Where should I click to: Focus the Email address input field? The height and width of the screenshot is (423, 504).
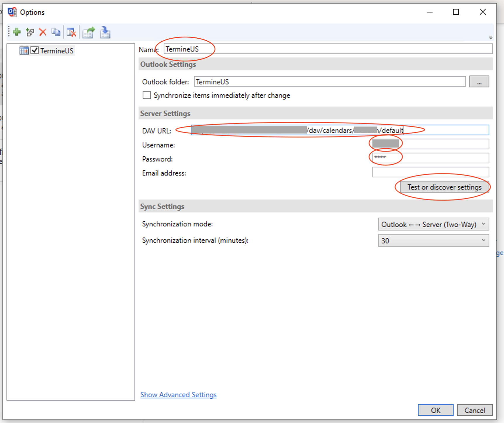(430, 172)
